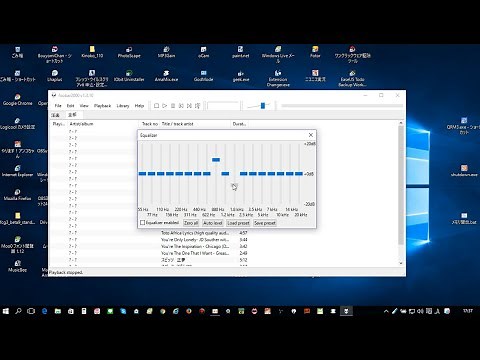
Task: Open Microsoft Edge from the taskbar
Action: 45,311
